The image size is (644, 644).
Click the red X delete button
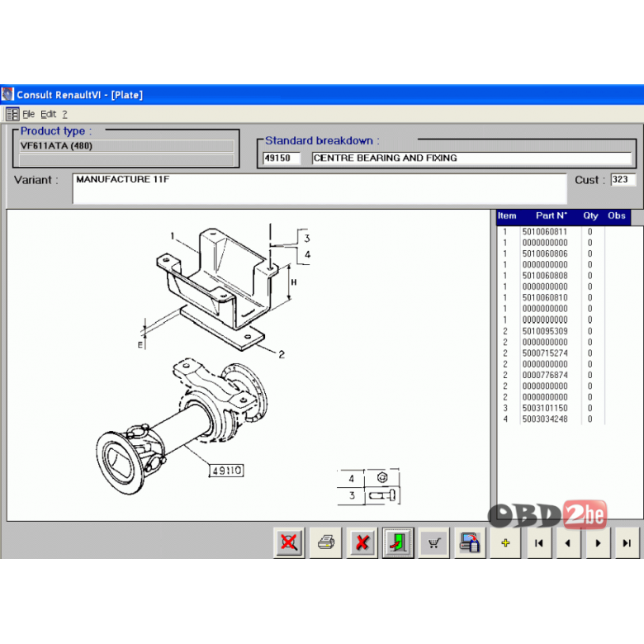click(362, 542)
